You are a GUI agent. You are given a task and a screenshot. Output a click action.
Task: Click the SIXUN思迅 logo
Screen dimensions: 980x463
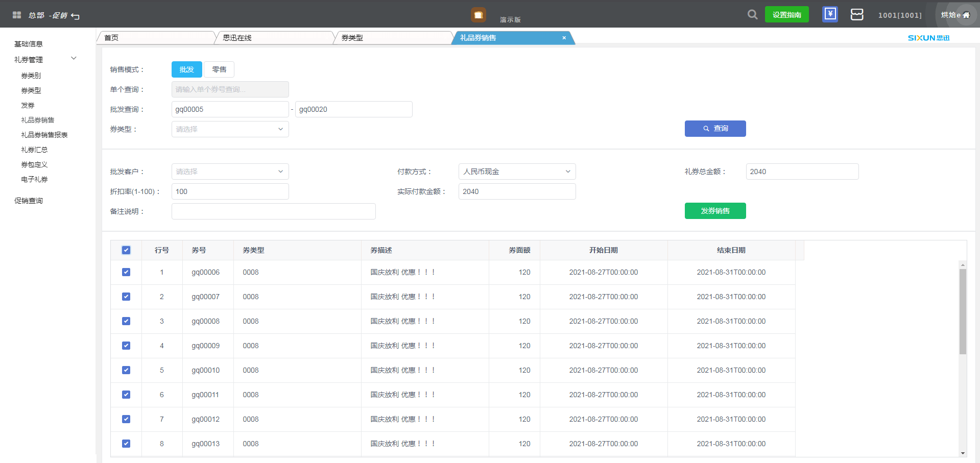pyautogui.click(x=928, y=38)
